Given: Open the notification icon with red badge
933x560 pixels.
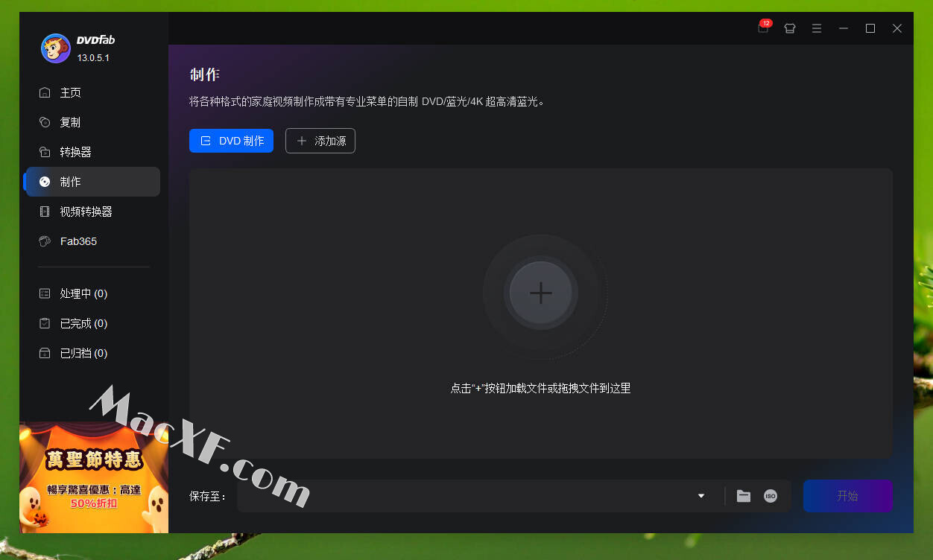Looking at the screenshot, I should coord(763,28).
